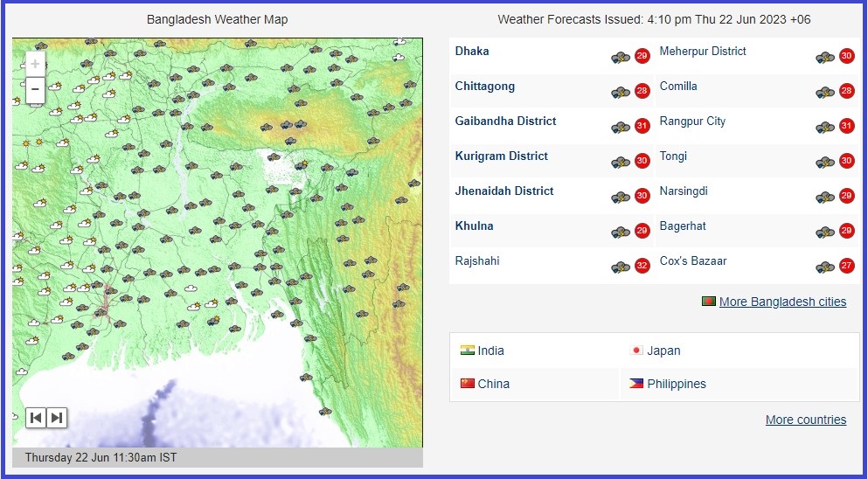The image size is (868, 479).
Task: Click the thunderstorm icon beside Dhaka
Action: tap(621, 58)
